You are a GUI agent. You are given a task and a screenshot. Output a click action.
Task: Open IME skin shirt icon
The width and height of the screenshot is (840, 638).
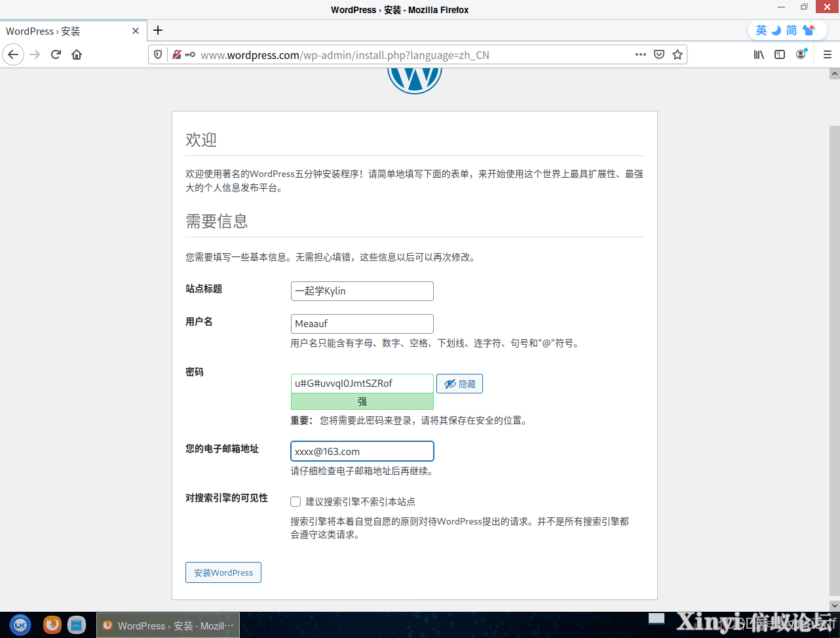[x=809, y=30]
